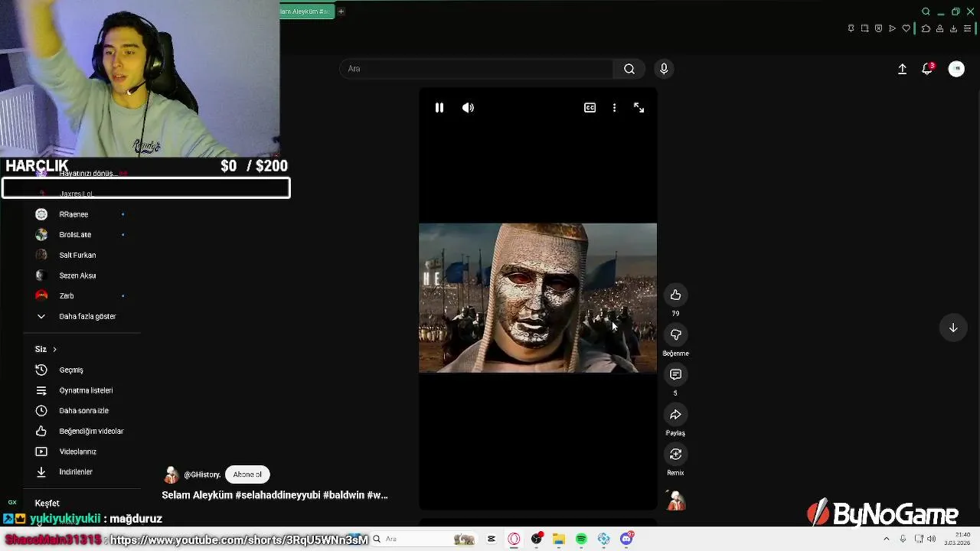The image size is (980, 551).
Task: Open Spotify from the taskbar
Action: click(581, 539)
